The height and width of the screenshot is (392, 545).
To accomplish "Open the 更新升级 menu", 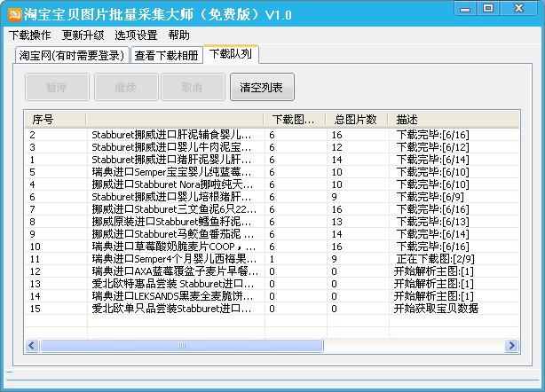I will coord(83,35).
